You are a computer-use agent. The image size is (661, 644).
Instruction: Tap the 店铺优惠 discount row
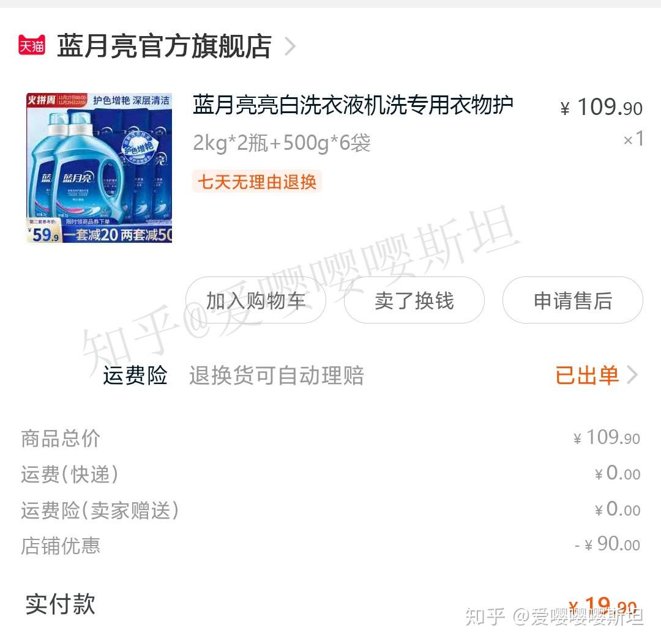click(x=330, y=546)
